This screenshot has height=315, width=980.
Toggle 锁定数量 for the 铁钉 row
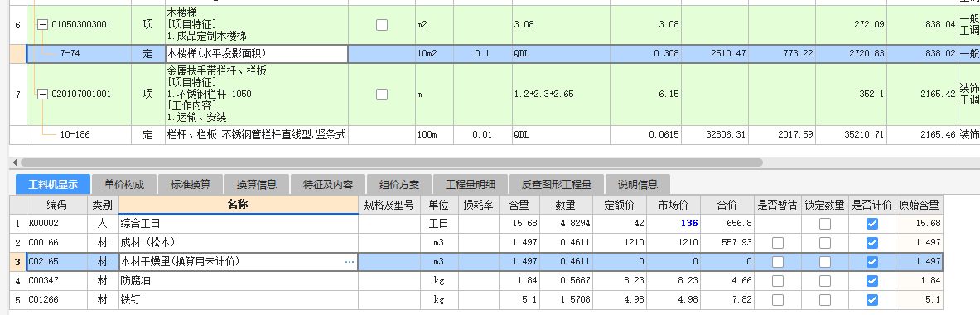825,300
